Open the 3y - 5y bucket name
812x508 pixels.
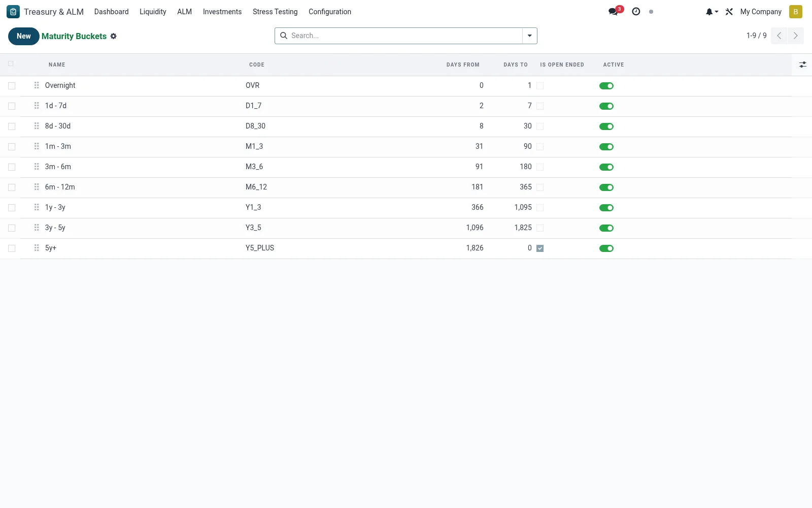pos(55,228)
